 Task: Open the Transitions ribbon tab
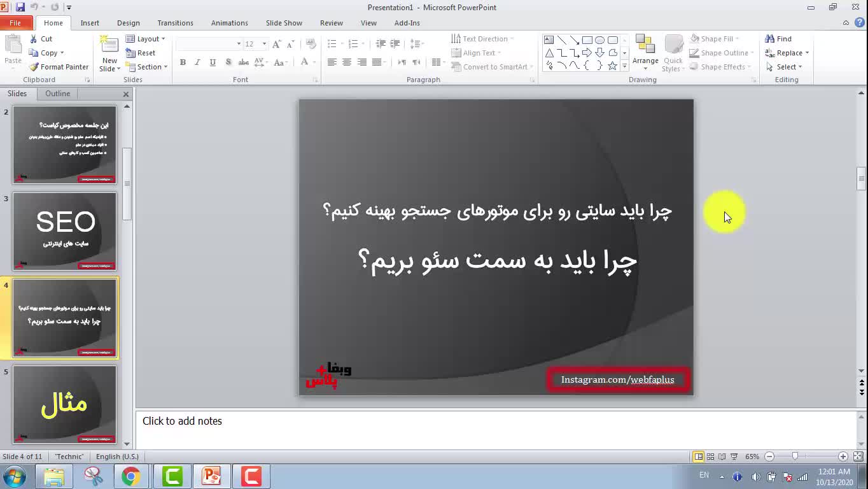point(175,23)
